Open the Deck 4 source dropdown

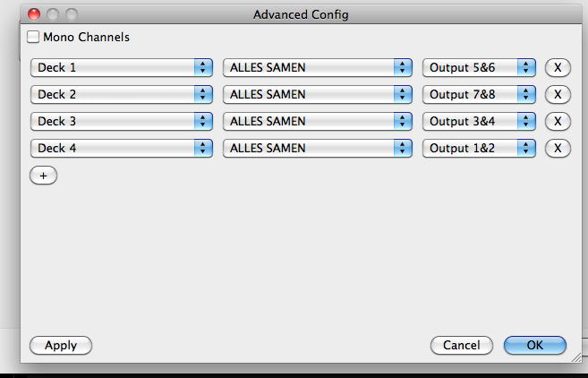122,148
